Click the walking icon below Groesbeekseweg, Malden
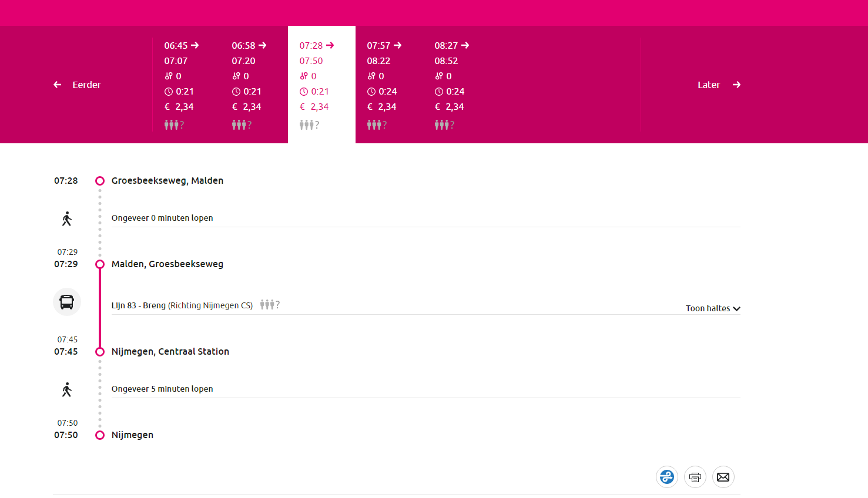The image size is (868, 498). [x=67, y=219]
